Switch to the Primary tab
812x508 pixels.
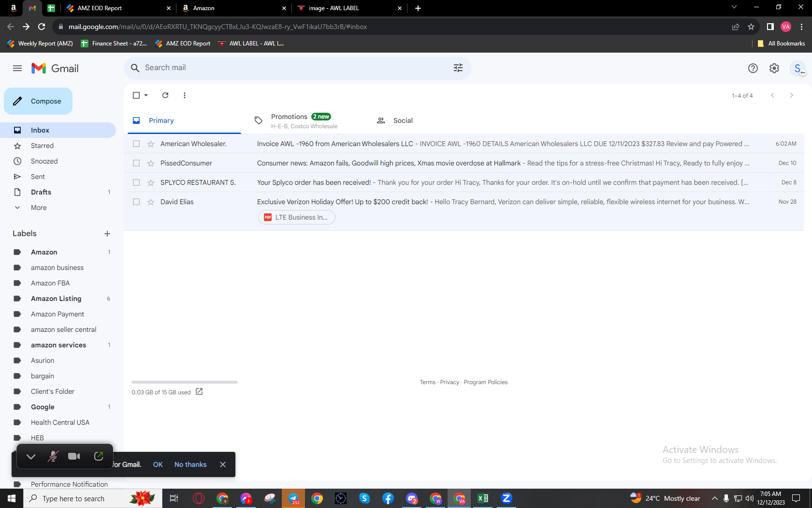[184, 120]
